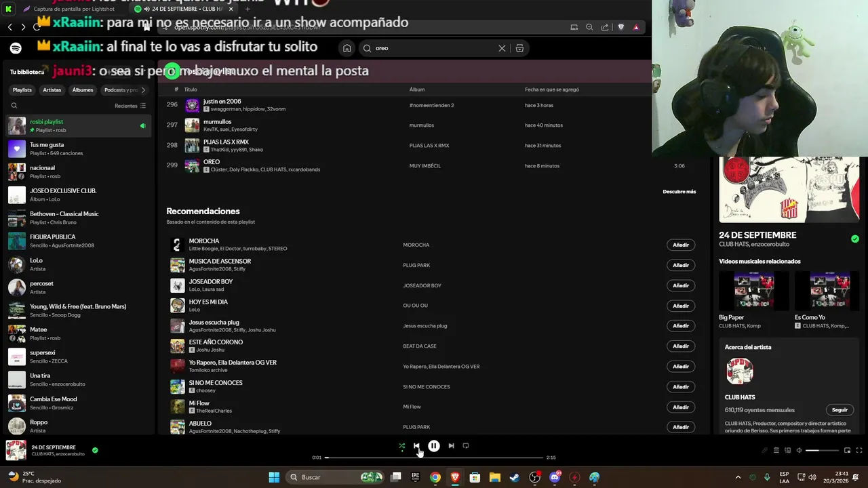
Task: Show more filter chips with the arrow
Action: [x=143, y=90]
